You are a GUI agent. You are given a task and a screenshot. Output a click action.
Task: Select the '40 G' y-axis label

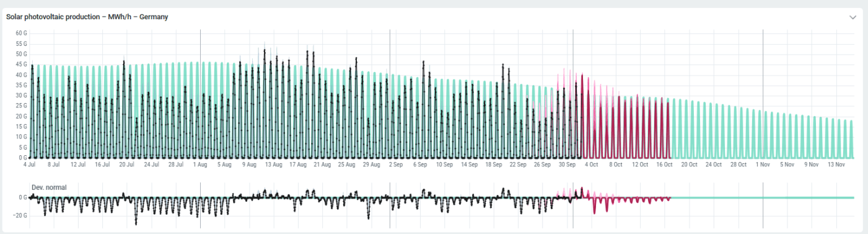(x=22, y=75)
